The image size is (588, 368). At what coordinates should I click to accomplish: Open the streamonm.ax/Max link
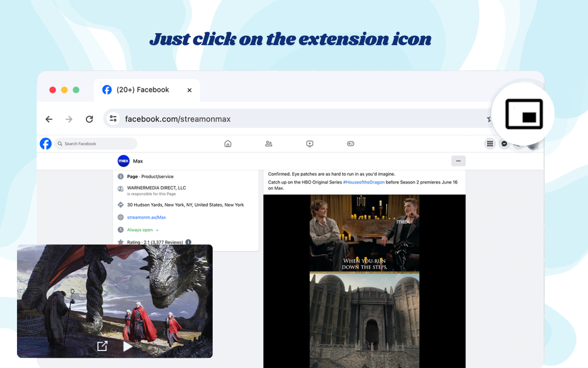[x=147, y=217]
